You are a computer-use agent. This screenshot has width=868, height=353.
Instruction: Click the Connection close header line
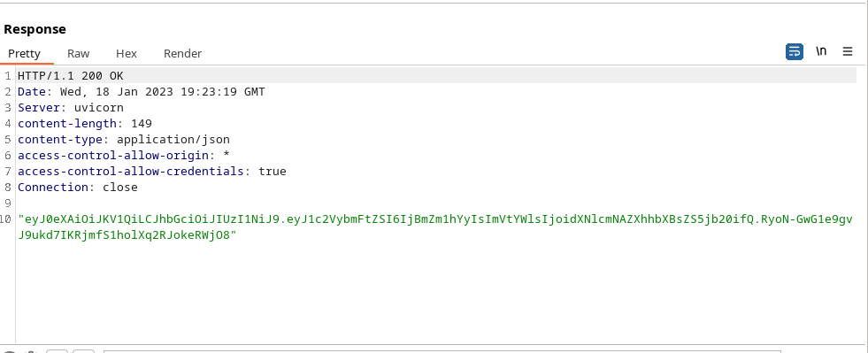78,187
